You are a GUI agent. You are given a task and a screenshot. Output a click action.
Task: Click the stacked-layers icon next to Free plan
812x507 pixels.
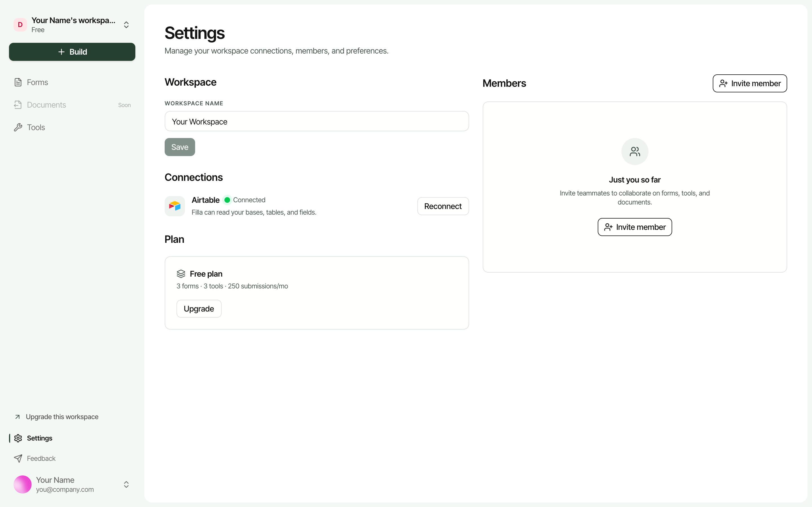coord(181,273)
